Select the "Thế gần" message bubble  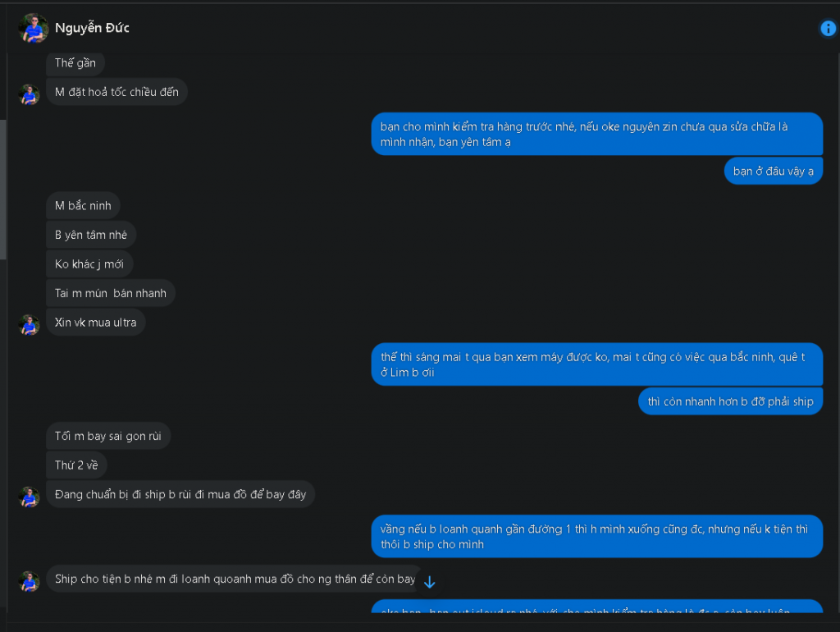(x=75, y=63)
